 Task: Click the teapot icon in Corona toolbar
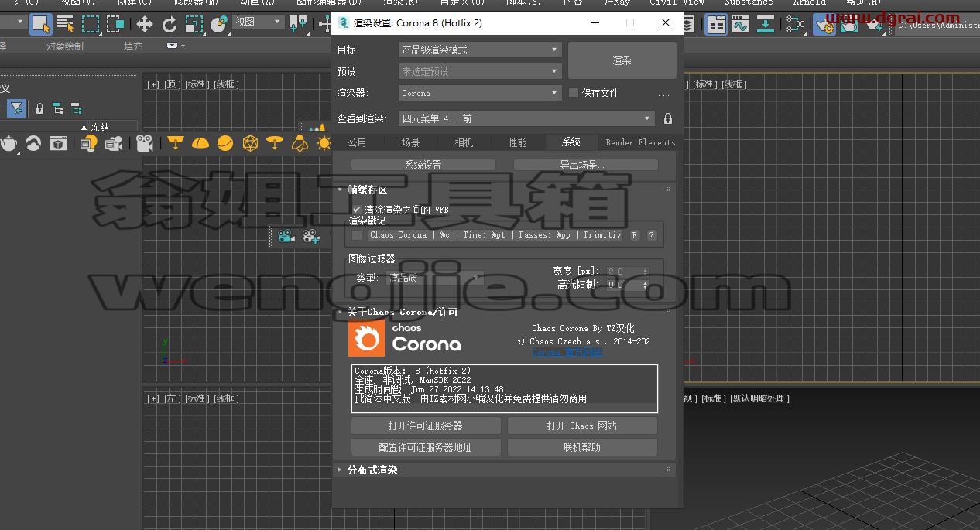9,143
